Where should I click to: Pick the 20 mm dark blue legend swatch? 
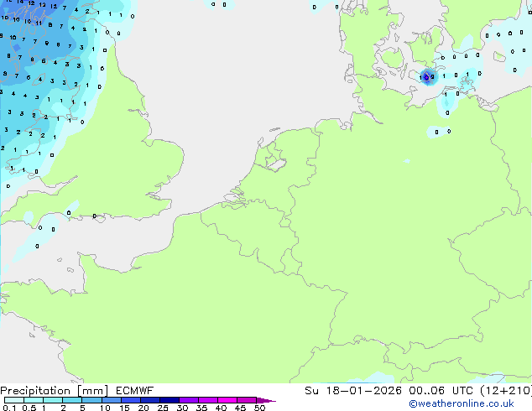[x=149, y=400]
